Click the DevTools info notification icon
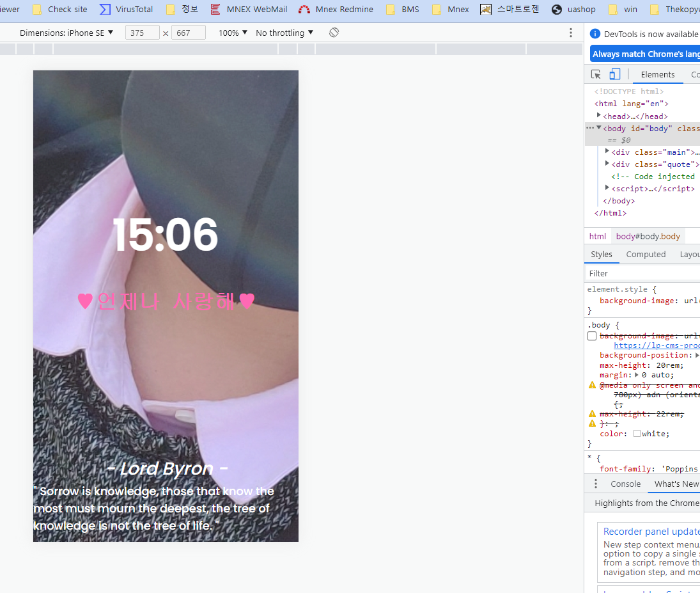700x593 pixels. point(595,34)
